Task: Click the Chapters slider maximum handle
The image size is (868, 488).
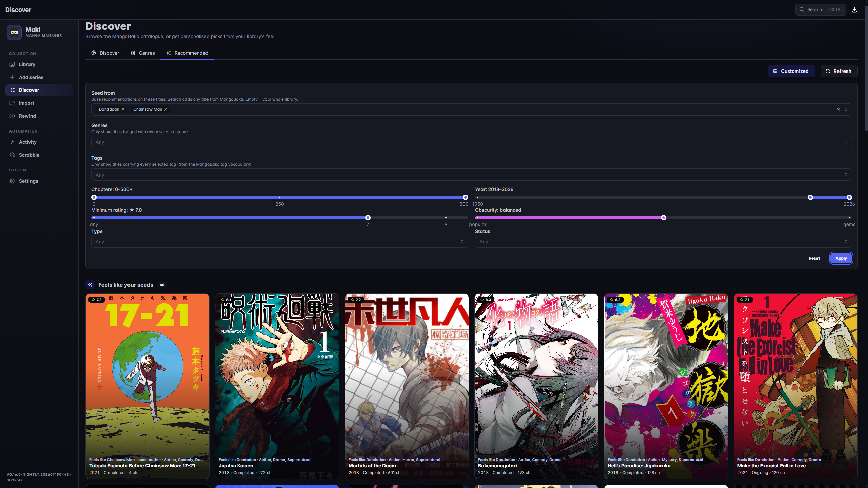Action: click(x=466, y=197)
